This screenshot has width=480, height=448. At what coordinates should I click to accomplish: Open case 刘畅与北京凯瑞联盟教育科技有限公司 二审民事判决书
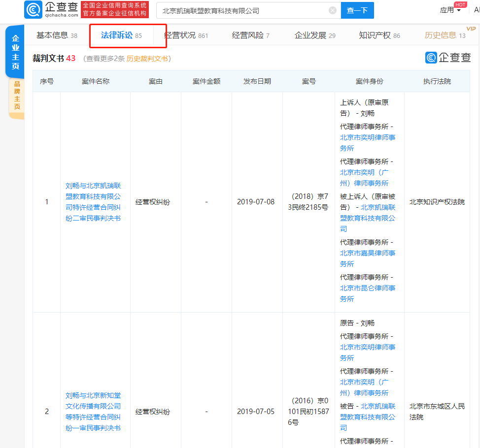coord(93,202)
